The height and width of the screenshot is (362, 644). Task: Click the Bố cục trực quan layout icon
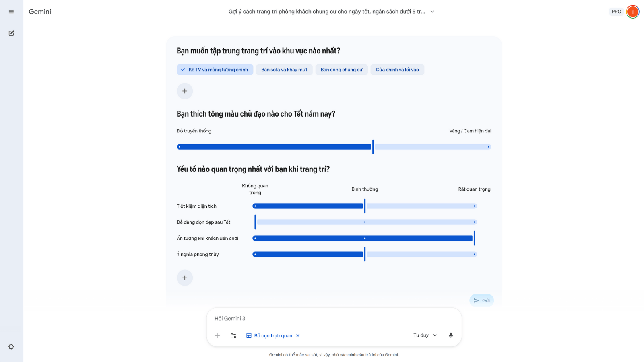click(248, 335)
